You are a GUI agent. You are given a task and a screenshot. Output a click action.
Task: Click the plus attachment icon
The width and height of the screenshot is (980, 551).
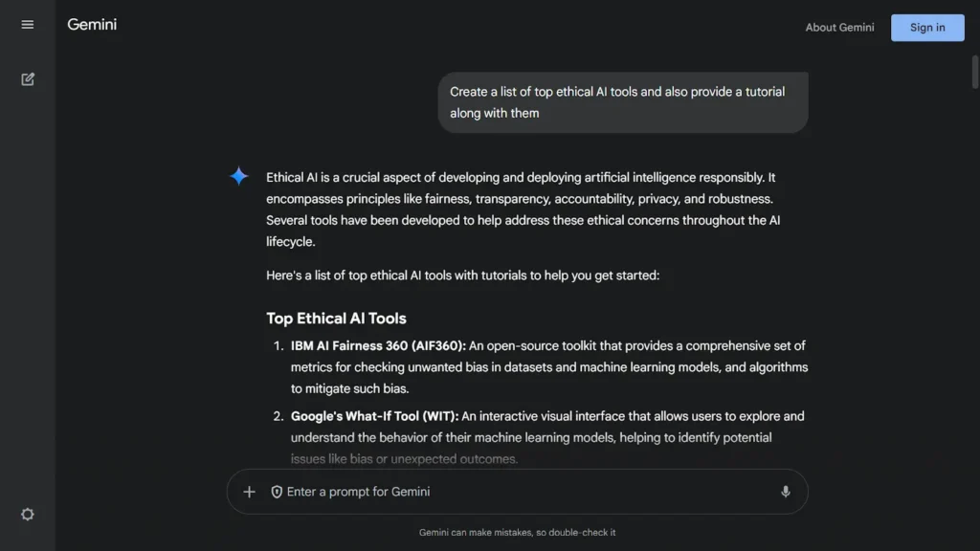point(249,492)
